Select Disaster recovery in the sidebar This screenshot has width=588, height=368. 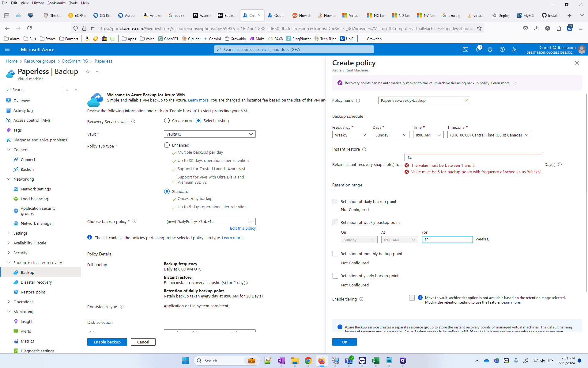(x=36, y=282)
